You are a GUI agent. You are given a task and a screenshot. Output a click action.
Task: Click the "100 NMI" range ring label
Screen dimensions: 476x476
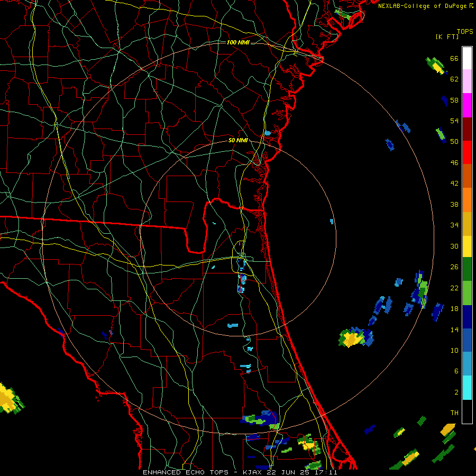point(238,42)
